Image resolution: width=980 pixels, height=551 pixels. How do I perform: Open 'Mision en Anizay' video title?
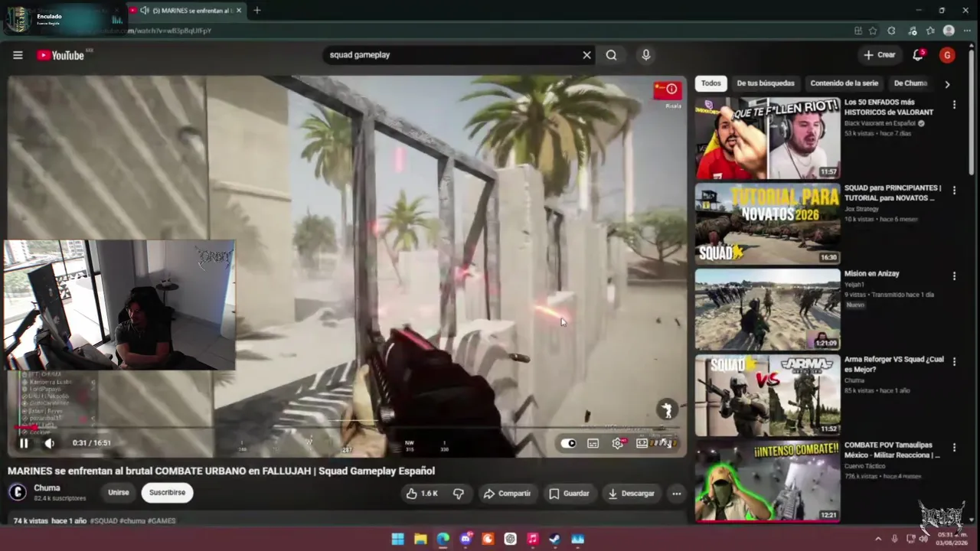tap(871, 274)
